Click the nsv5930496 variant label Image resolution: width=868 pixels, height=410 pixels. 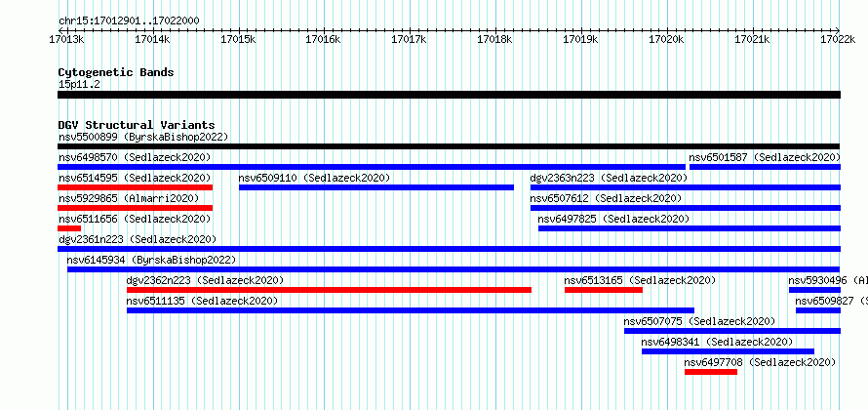[828, 280]
